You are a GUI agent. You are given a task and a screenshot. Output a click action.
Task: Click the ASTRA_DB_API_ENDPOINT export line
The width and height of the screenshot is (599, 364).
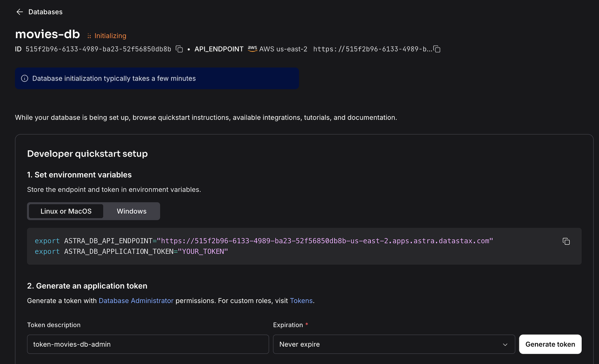point(264,241)
